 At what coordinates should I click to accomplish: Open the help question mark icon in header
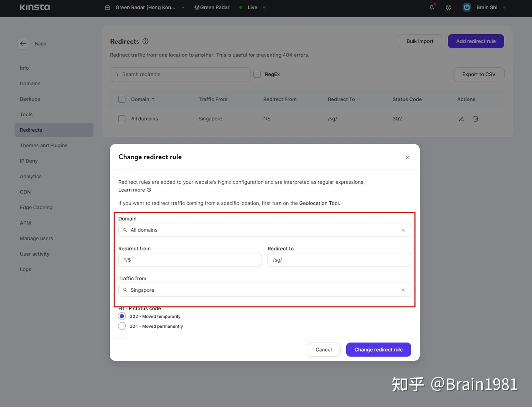coord(449,7)
